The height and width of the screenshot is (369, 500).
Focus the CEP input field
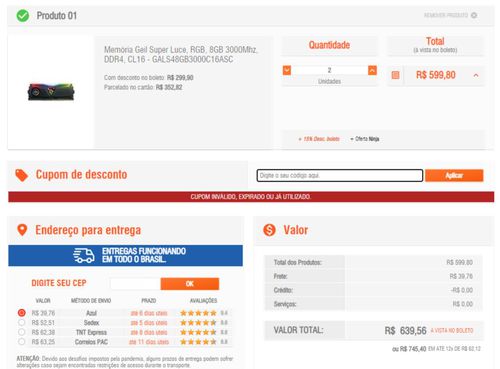(135, 284)
